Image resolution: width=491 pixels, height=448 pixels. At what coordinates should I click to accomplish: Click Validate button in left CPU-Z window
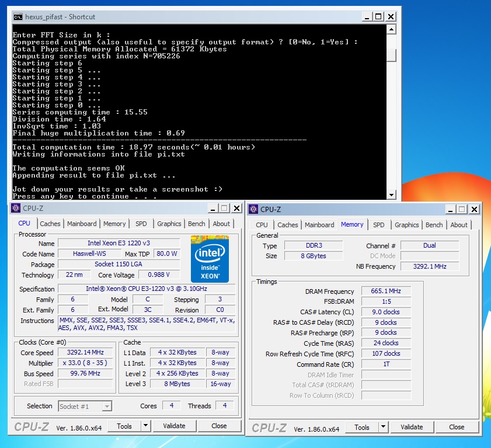click(174, 426)
